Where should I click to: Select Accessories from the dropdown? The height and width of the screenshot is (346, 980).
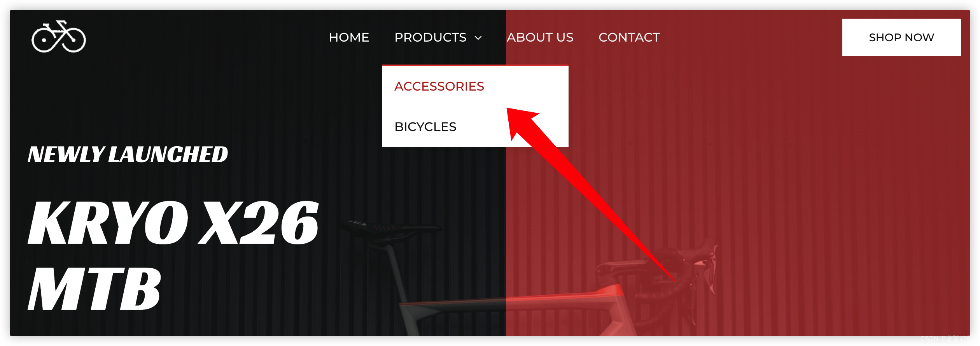(x=439, y=86)
